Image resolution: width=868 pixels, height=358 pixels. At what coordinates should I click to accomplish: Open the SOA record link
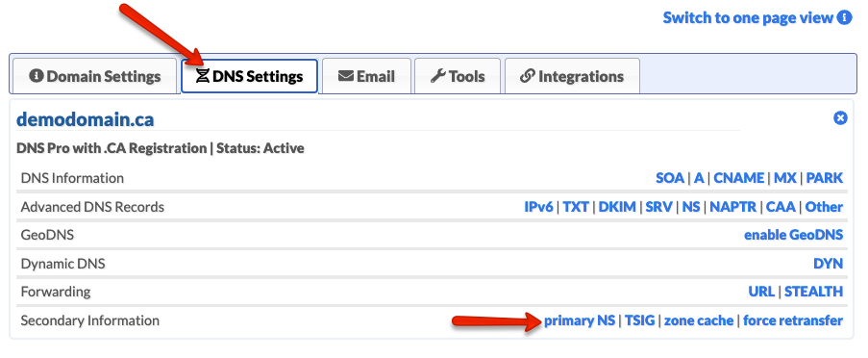click(x=670, y=178)
